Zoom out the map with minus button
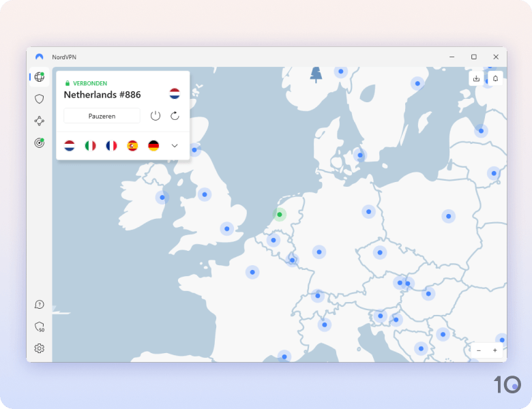 479,350
